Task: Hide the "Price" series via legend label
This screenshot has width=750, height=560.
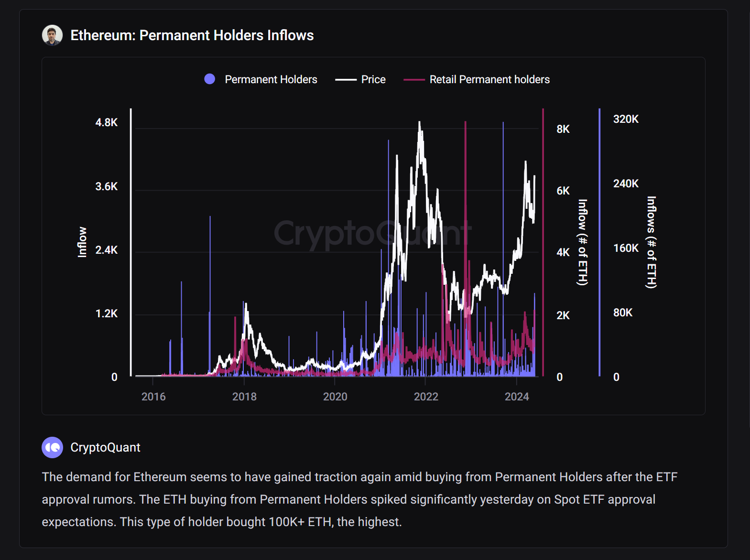Action: [x=373, y=80]
